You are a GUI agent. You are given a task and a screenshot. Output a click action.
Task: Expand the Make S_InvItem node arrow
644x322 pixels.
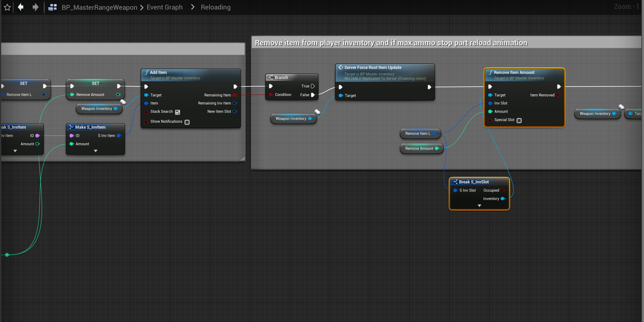pyautogui.click(x=95, y=151)
